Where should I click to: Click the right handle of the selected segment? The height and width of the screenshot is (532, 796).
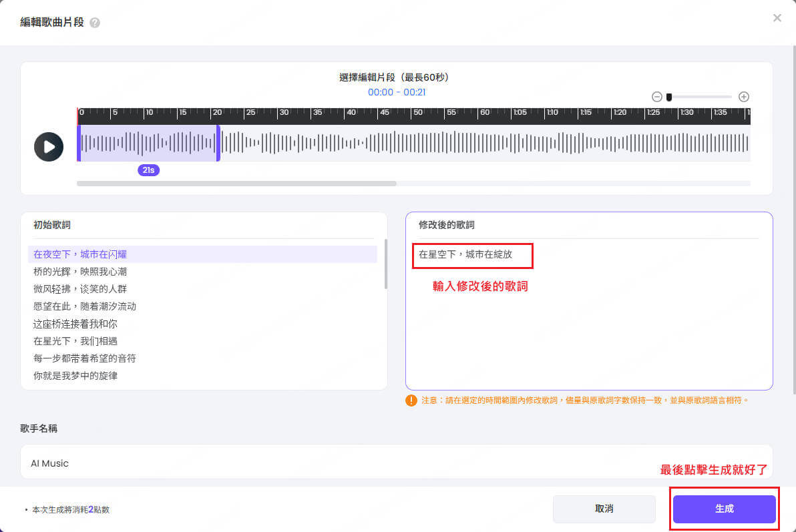[218, 143]
